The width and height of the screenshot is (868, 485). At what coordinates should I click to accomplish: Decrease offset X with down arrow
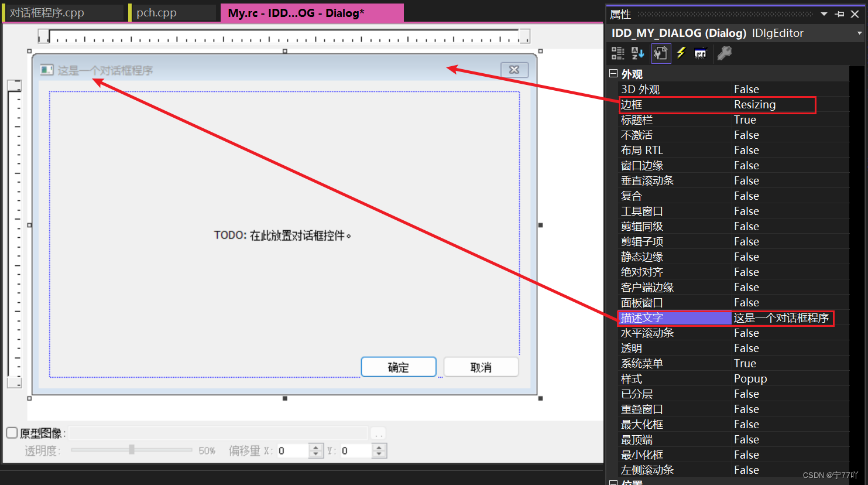316,455
